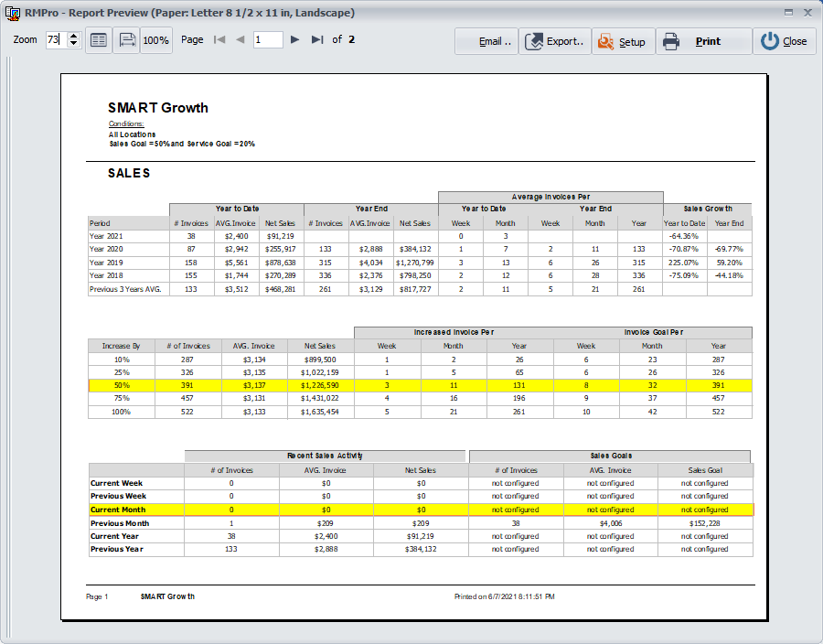This screenshot has width=823, height=644.
Task: Click the Export button
Action: point(555,41)
